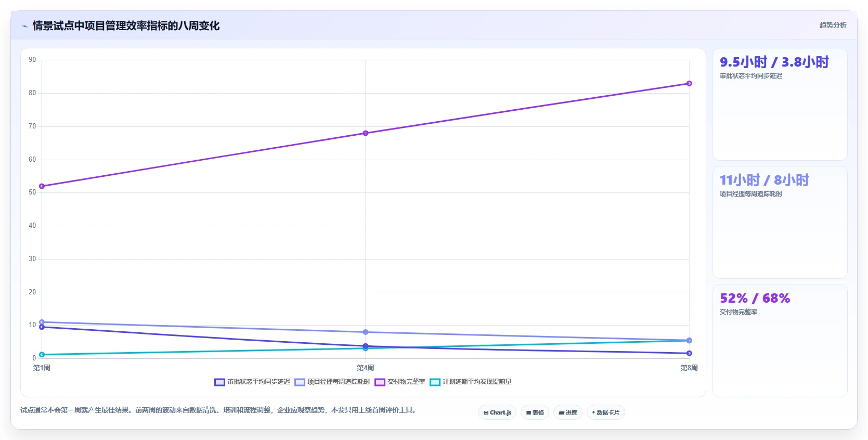Click the 进度 pill tag
The height and width of the screenshot is (440, 868).
pyautogui.click(x=568, y=412)
